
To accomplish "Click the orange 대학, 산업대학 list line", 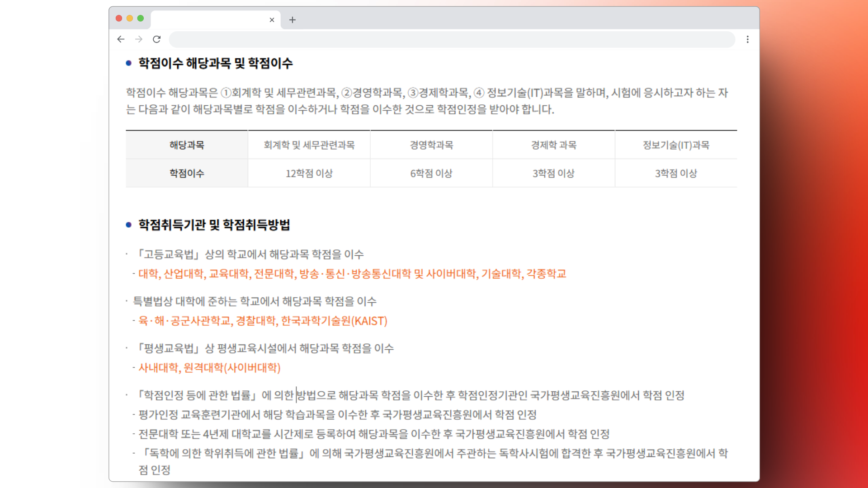I will click(352, 274).
